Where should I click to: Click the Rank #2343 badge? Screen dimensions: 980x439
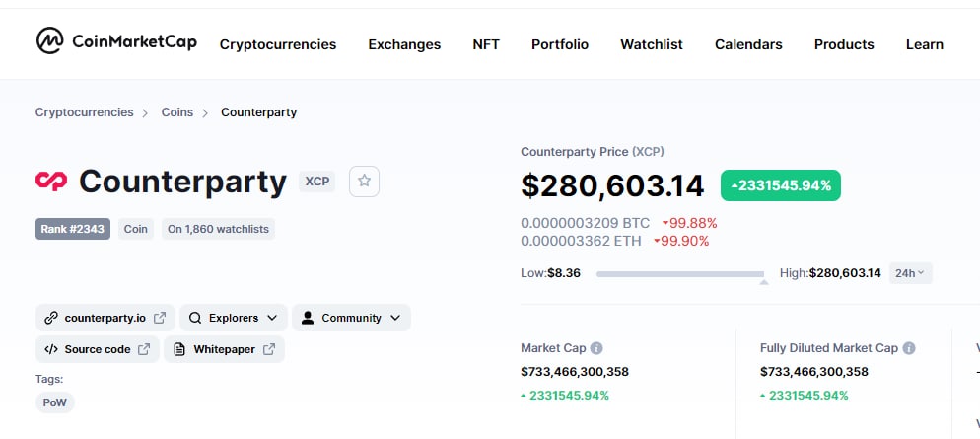point(73,229)
